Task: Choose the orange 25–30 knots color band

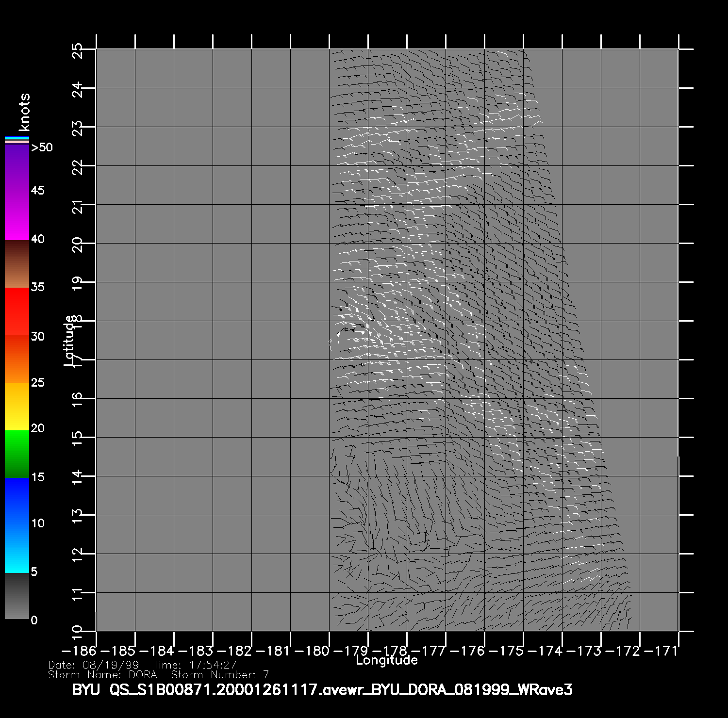Action: click(17, 359)
